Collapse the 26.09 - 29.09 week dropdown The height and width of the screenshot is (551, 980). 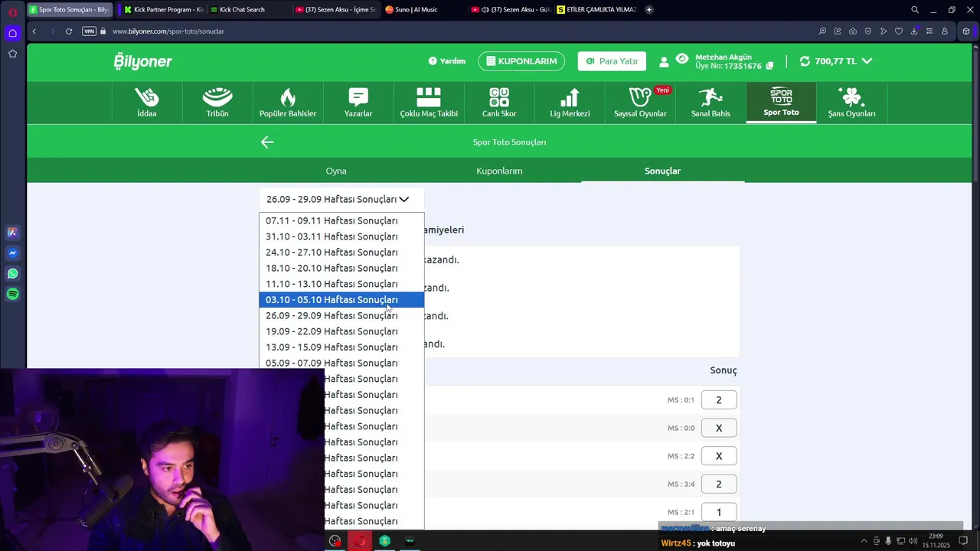coord(341,199)
